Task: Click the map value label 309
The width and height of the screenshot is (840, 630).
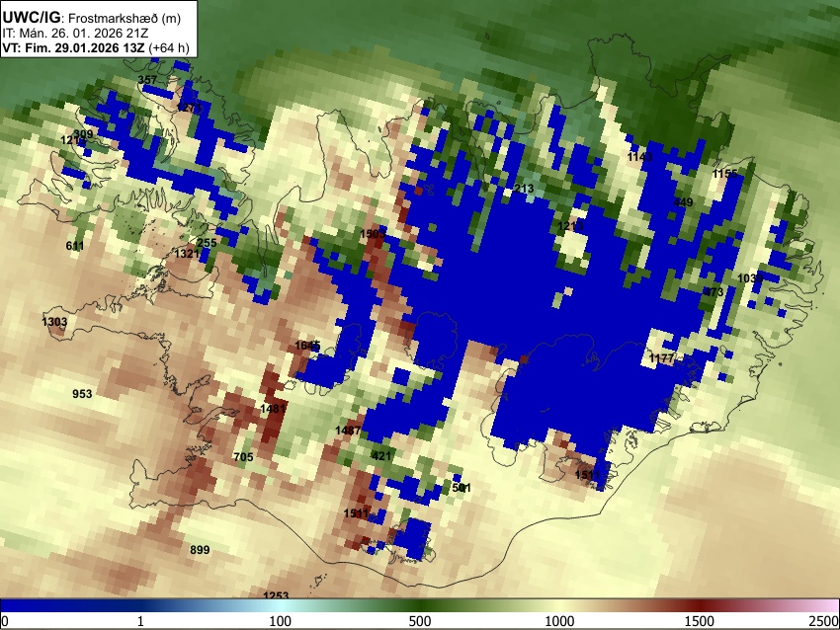Action: (83, 134)
